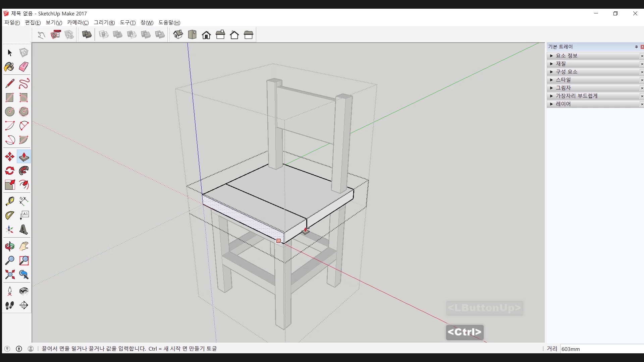Select the Pencil line tool

tap(9, 83)
